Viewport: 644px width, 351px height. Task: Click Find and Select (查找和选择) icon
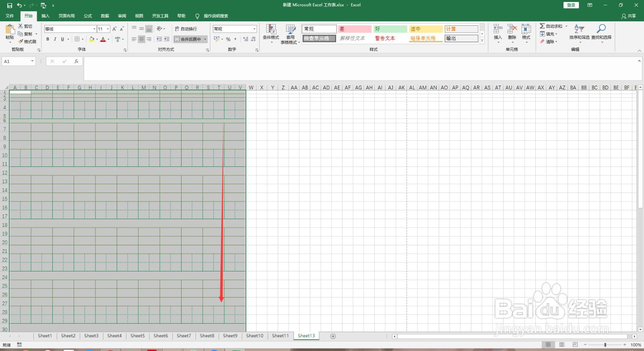point(601,29)
